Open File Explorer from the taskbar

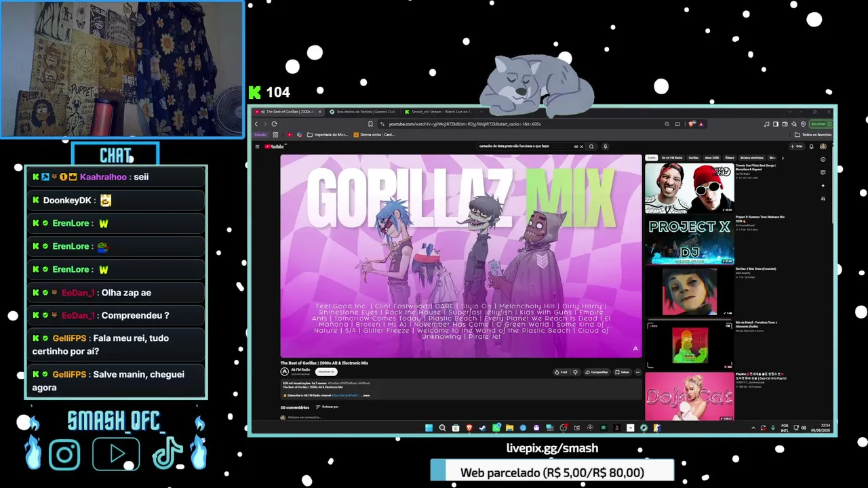point(509,428)
